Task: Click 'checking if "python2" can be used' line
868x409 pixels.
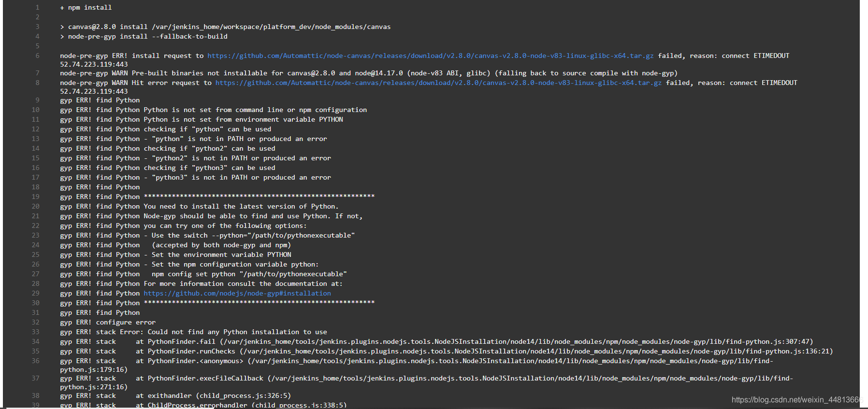Action: pos(209,148)
